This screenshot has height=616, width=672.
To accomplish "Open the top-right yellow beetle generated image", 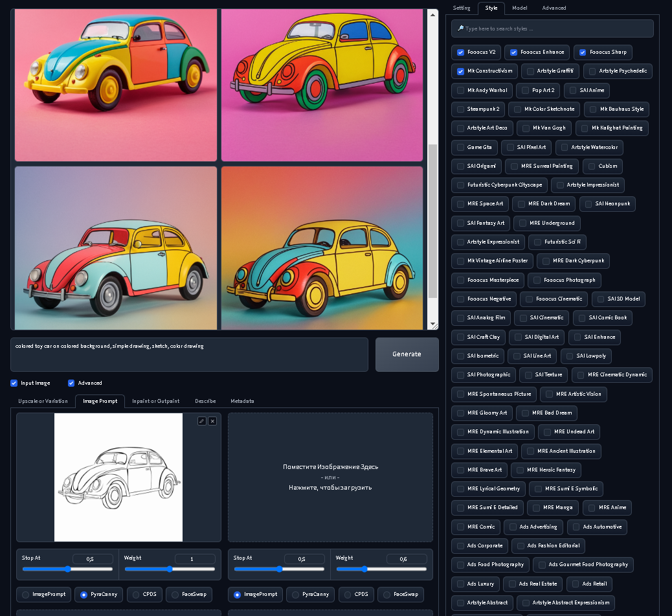I will point(321,85).
